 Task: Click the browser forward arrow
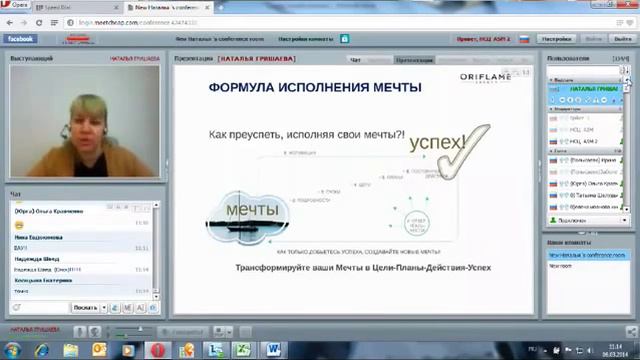pyautogui.click(x=24, y=23)
